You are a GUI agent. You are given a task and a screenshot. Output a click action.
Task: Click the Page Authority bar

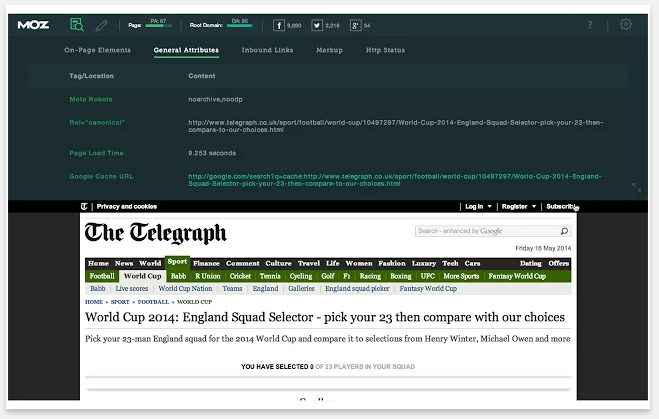158,26
